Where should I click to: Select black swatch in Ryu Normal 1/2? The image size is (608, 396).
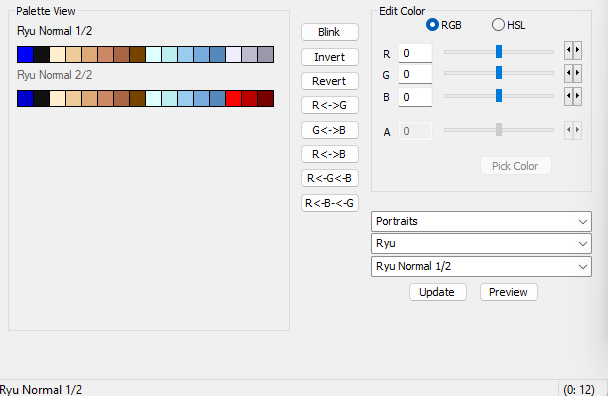[41, 54]
